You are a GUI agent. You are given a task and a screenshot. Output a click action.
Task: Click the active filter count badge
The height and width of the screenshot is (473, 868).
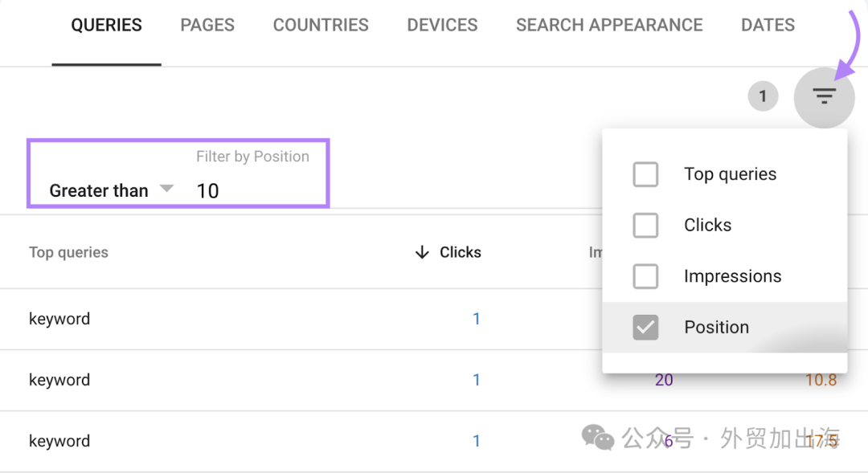763,96
